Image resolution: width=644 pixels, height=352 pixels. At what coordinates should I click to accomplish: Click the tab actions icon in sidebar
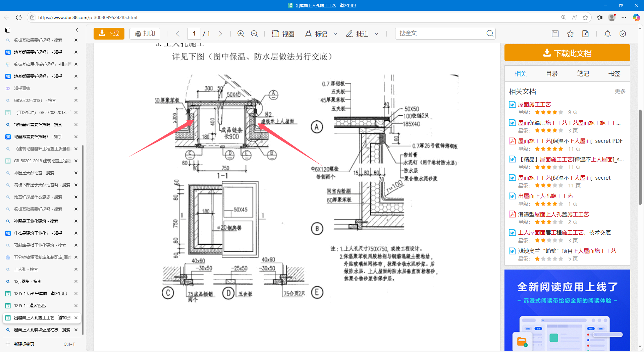(x=8, y=30)
